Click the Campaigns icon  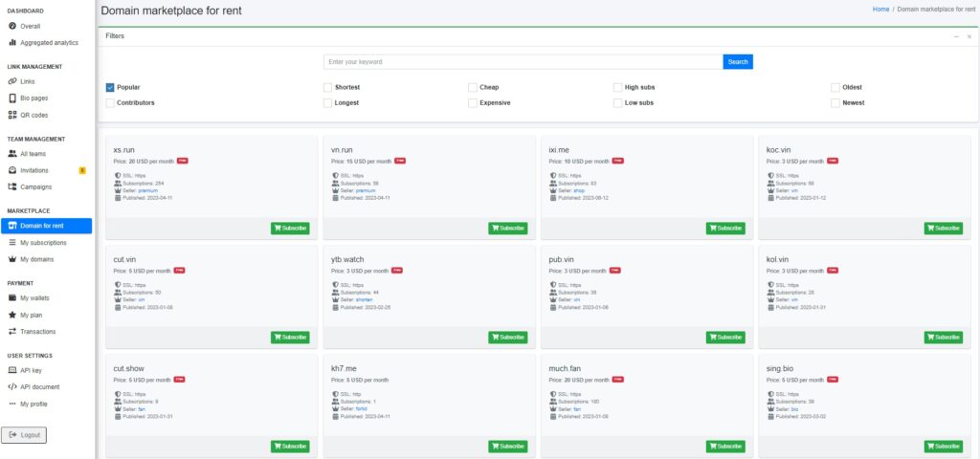click(x=11, y=186)
